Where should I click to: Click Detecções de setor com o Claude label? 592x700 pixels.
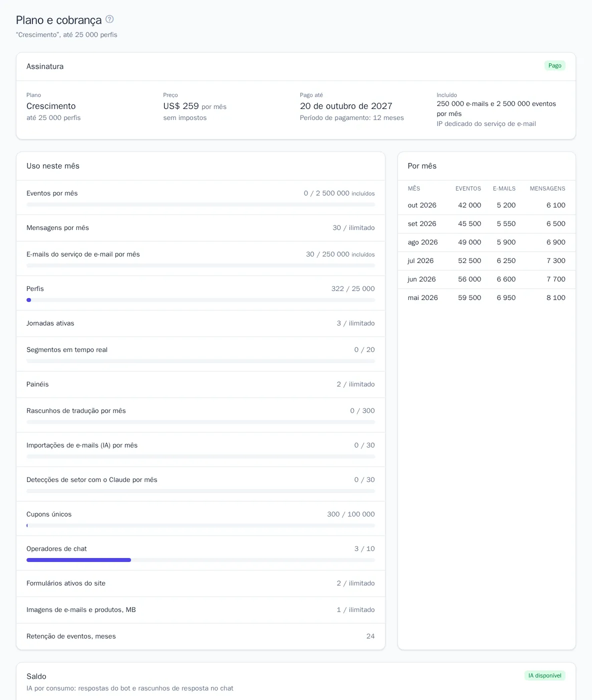click(x=92, y=480)
